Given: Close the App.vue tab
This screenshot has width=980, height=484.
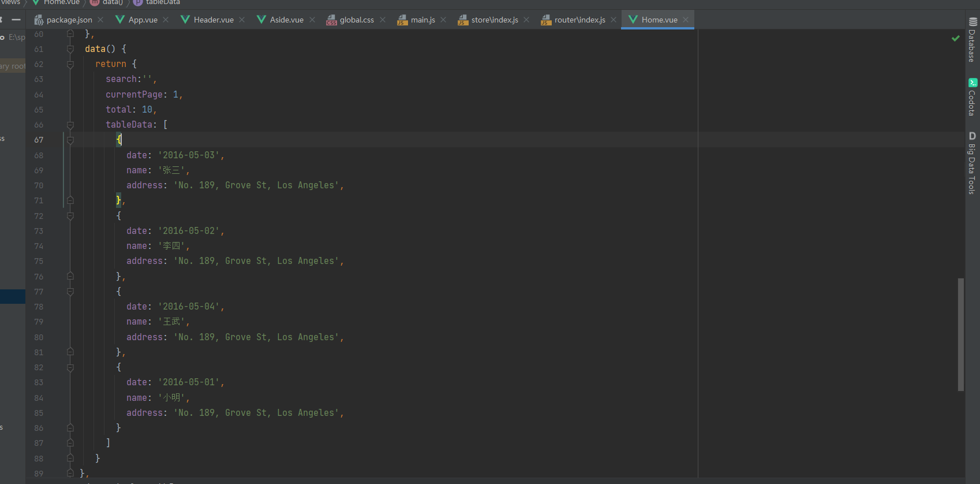Looking at the screenshot, I should pyautogui.click(x=166, y=20).
